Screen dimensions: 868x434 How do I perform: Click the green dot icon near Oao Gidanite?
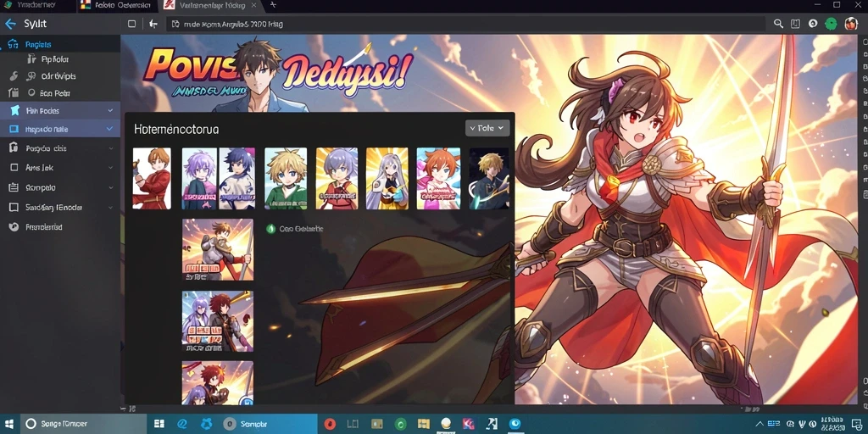(270, 229)
